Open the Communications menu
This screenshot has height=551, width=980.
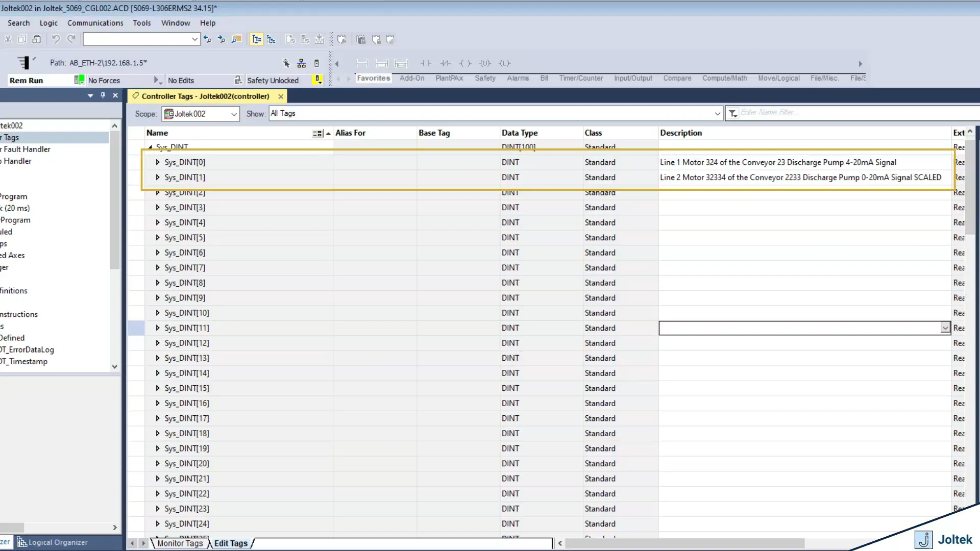pyautogui.click(x=95, y=23)
